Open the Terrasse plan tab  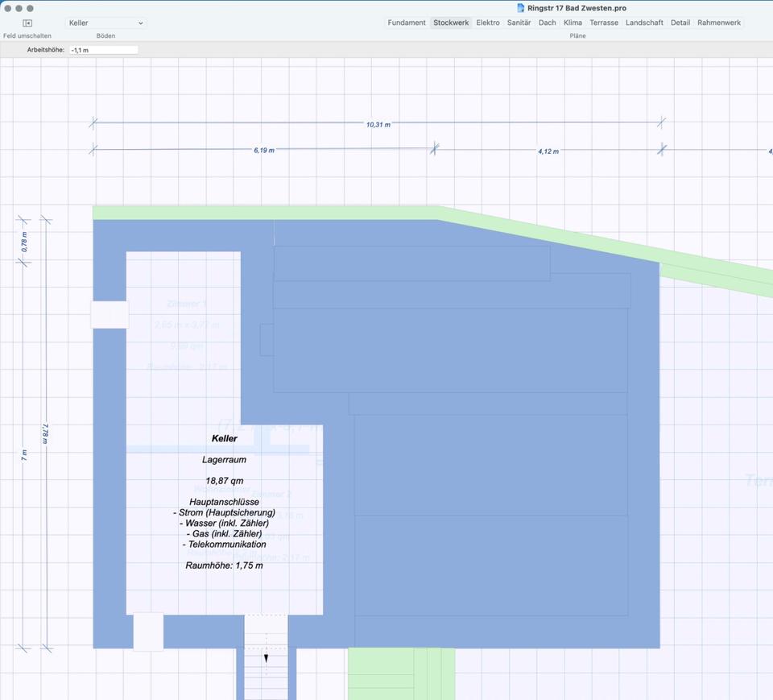point(604,23)
